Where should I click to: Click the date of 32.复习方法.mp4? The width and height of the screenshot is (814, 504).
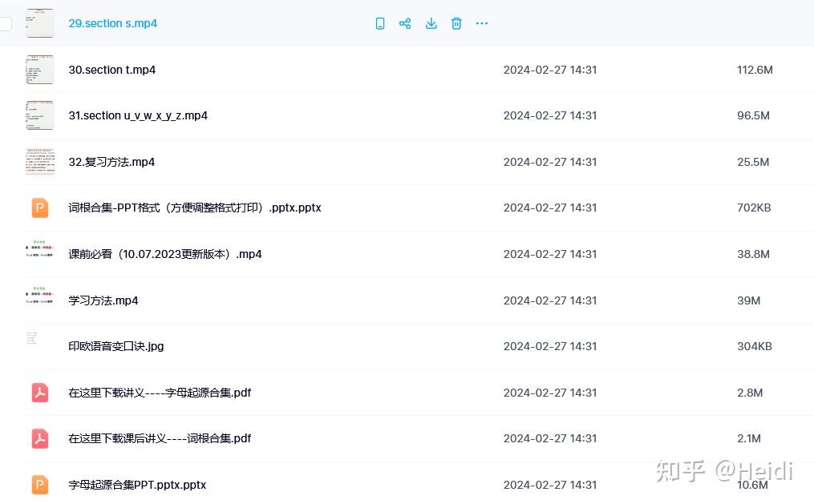click(550, 162)
